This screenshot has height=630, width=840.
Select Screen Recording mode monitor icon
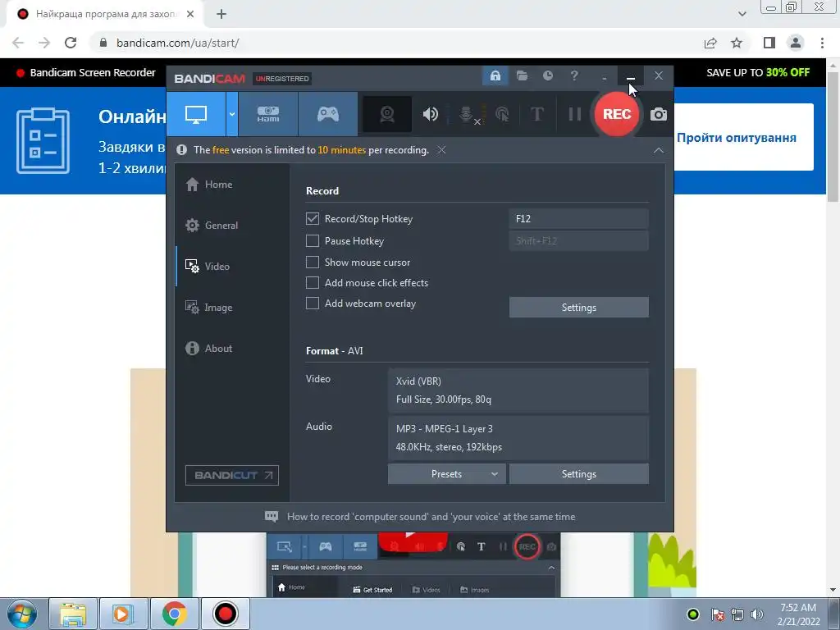(196, 114)
